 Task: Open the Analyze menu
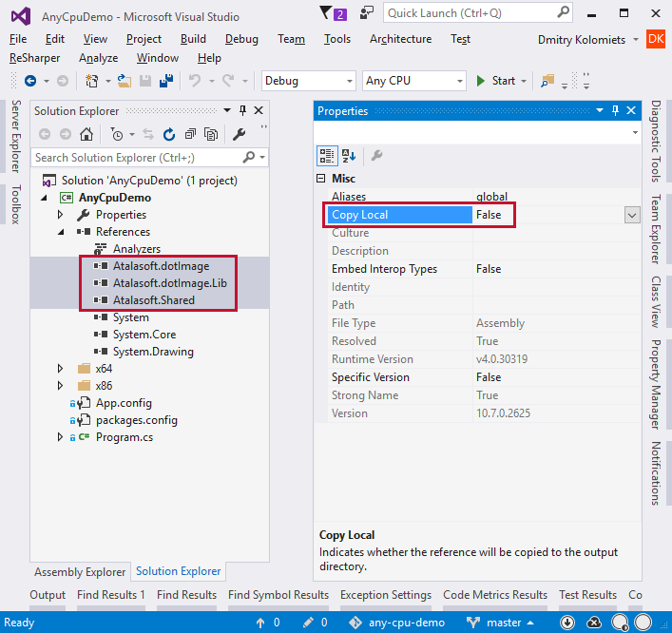pyautogui.click(x=98, y=58)
